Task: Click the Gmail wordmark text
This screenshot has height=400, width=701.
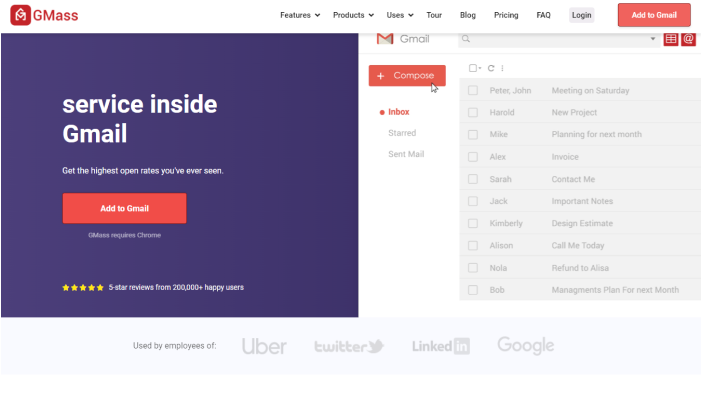Action: point(414,39)
